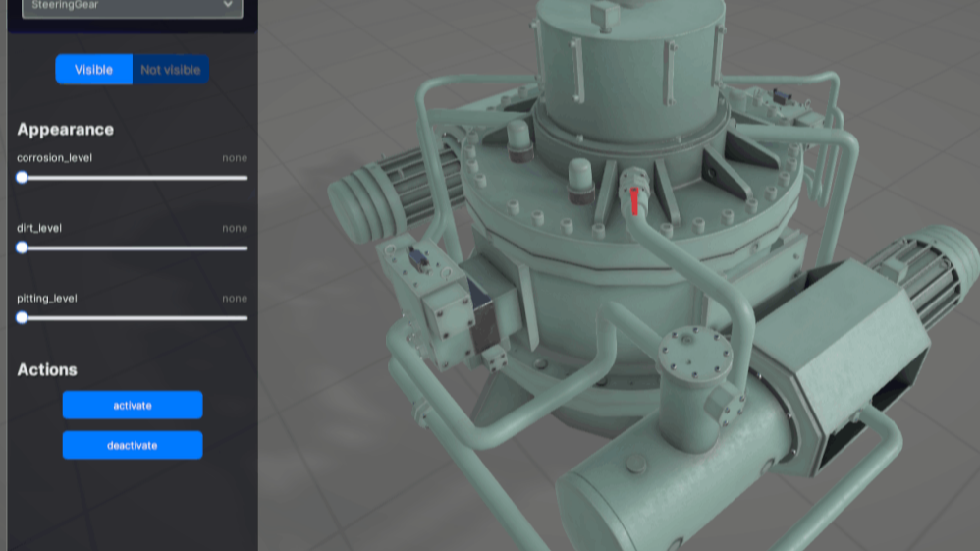Screen dimensions: 980x551
Task: Click the Actions section heading
Action: (47, 370)
